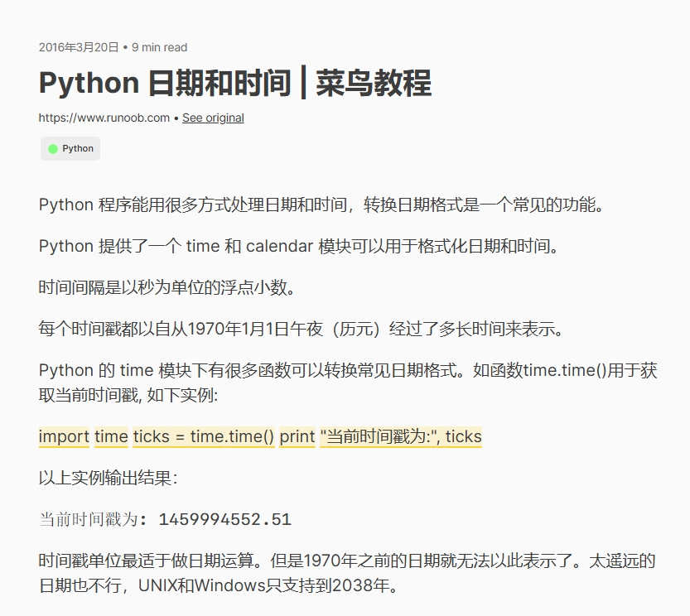Image resolution: width=690 pixels, height=616 pixels.
Task: Click the paragraph describing 函数time.time()用于获取当前时间戳
Action: (348, 382)
